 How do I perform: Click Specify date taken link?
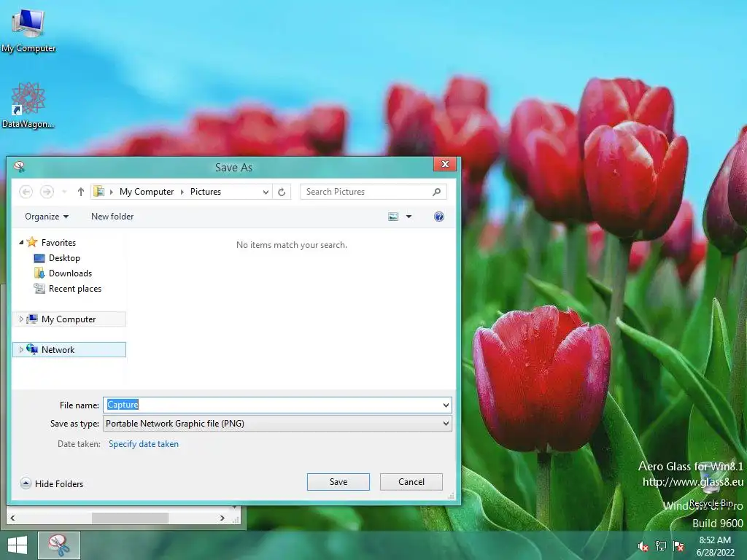pos(144,444)
